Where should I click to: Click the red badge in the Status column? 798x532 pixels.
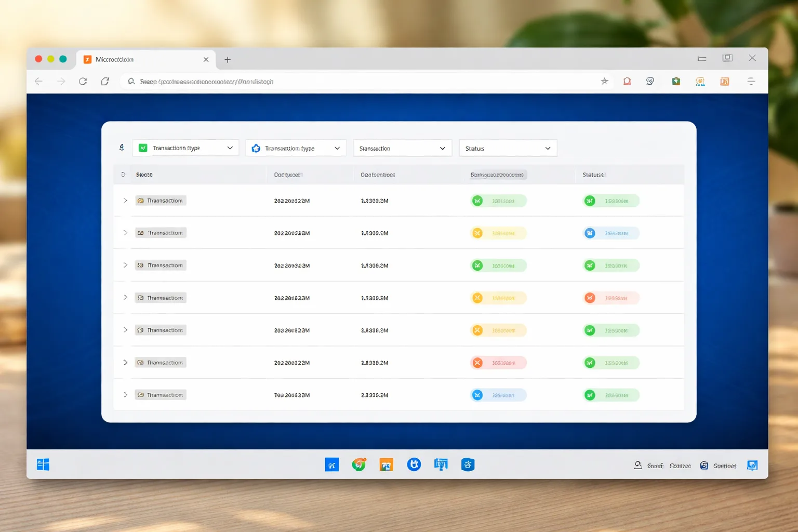click(611, 298)
